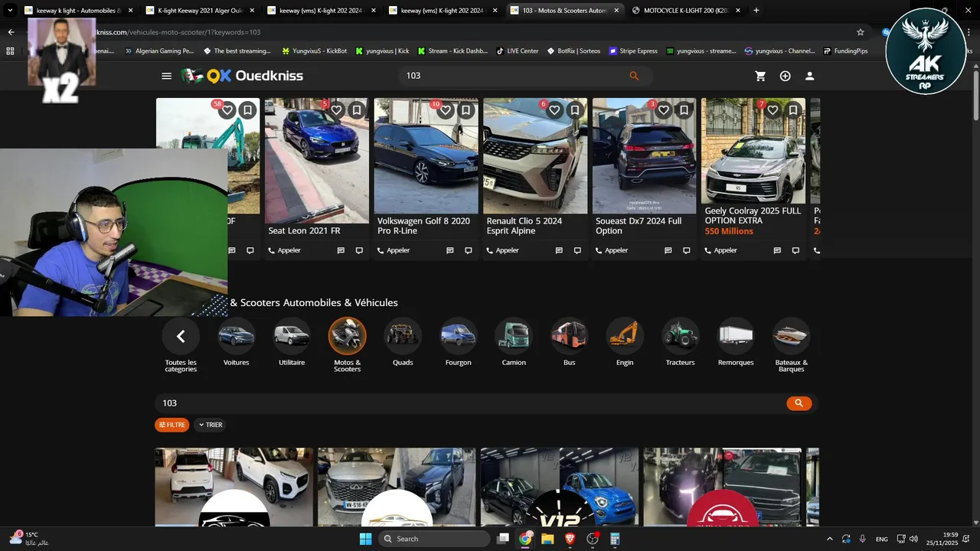Open message icon on Volkswagen Golf 8 card
Viewport: 980px width, 551px height.
pos(449,250)
